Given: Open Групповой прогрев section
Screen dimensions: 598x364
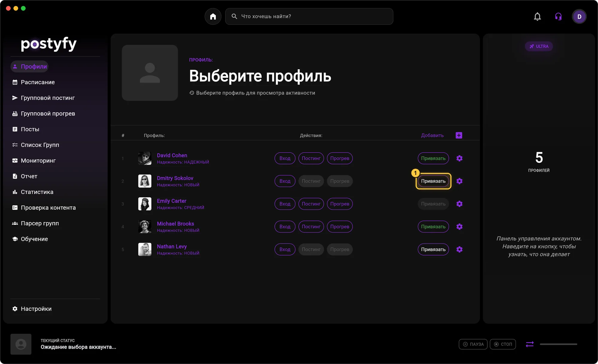Looking at the screenshot, I should tap(44, 113).
